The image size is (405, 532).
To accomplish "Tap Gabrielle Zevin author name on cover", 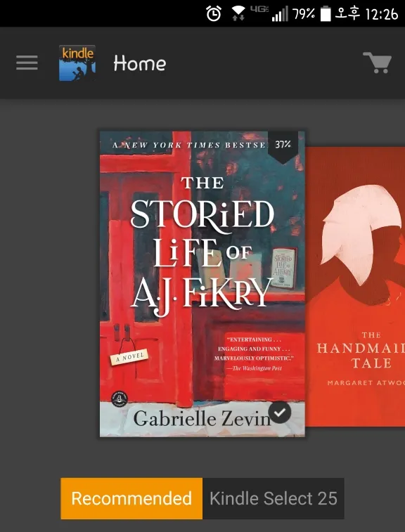I will 202,419.
